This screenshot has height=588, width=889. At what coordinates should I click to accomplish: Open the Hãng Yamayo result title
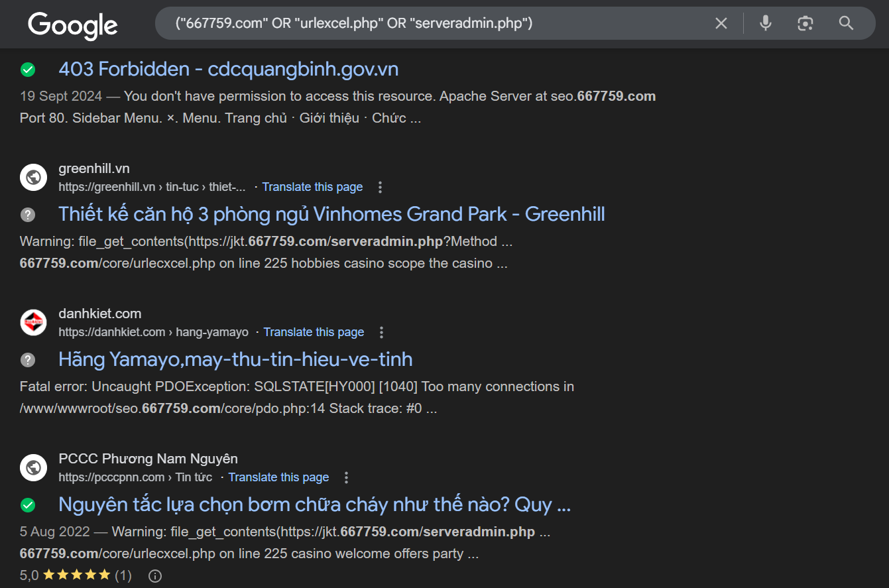click(235, 359)
